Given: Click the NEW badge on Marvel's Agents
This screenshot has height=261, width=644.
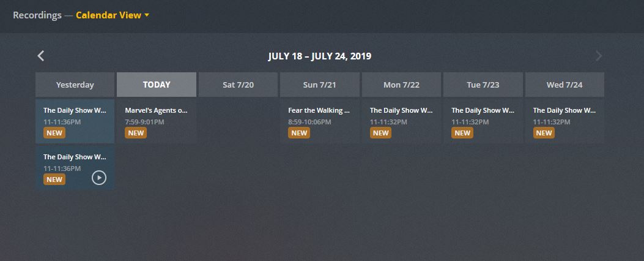Looking at the screenshot, I should [136, 133].
